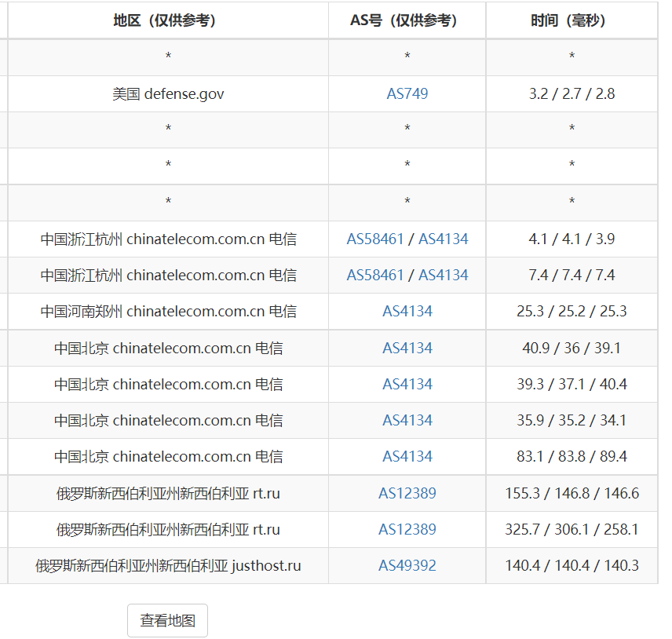The width and height of the screenshot is (672, 639).
Task: Select 中国北京 cell in the 40.9 / 36 / 39.1 row
Action: click(x=168, y=348)
